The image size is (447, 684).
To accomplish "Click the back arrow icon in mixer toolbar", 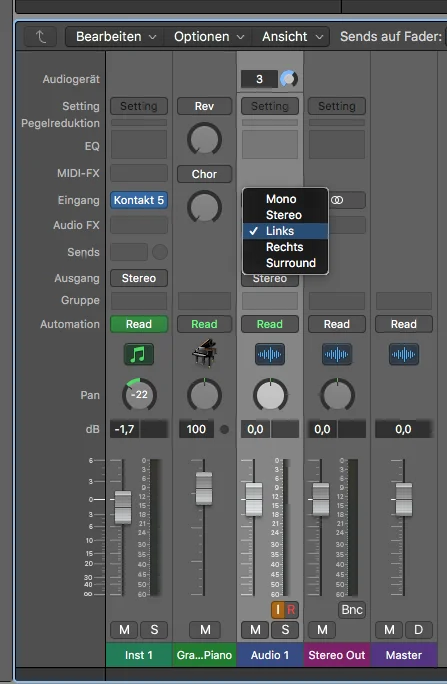I will pyautogui.click(x=41, y=37).
